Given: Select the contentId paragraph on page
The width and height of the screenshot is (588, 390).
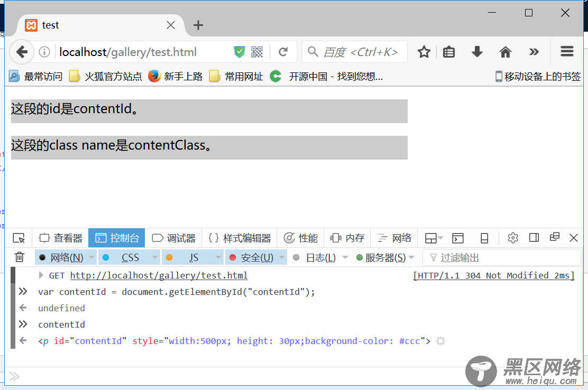Looking at the screenshot, I should pyautogui.click(x=209, y=111).
